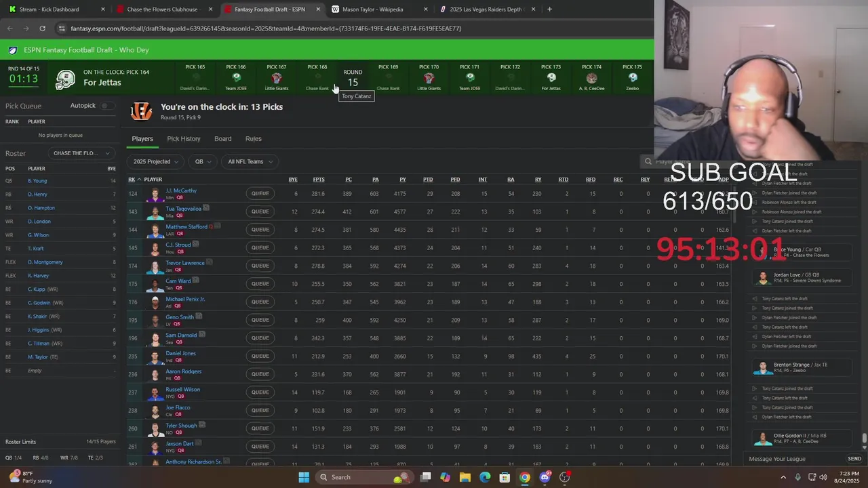The image size is (868, 488).
Task: Open a new browser tab with plus icon
Action: [549, 9]
